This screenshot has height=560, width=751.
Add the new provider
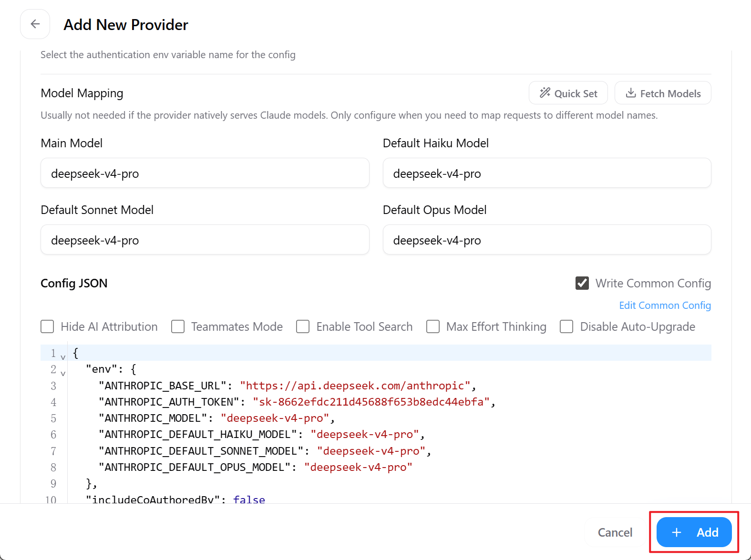pos(694,532)
